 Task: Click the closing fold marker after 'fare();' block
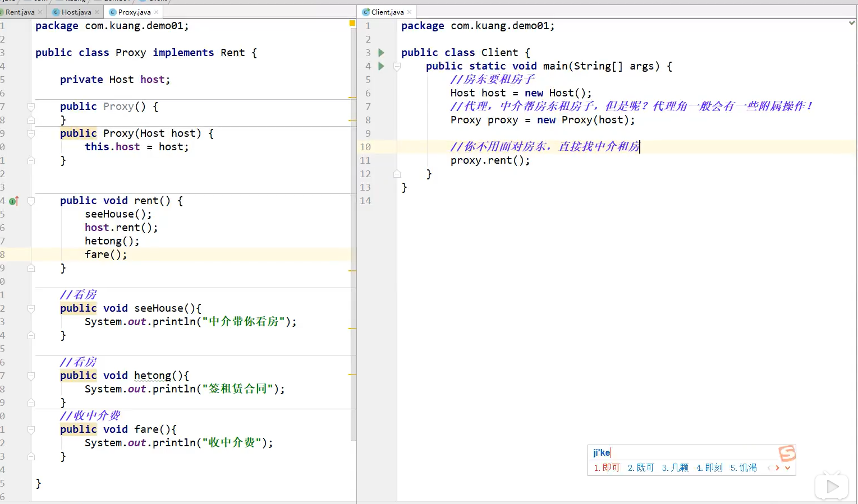pyautogui.click(x=31, y=268)
